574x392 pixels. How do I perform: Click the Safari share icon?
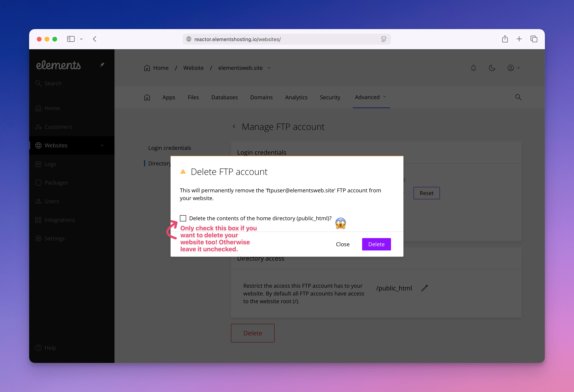pyautogui.click(x=505, y=39)
